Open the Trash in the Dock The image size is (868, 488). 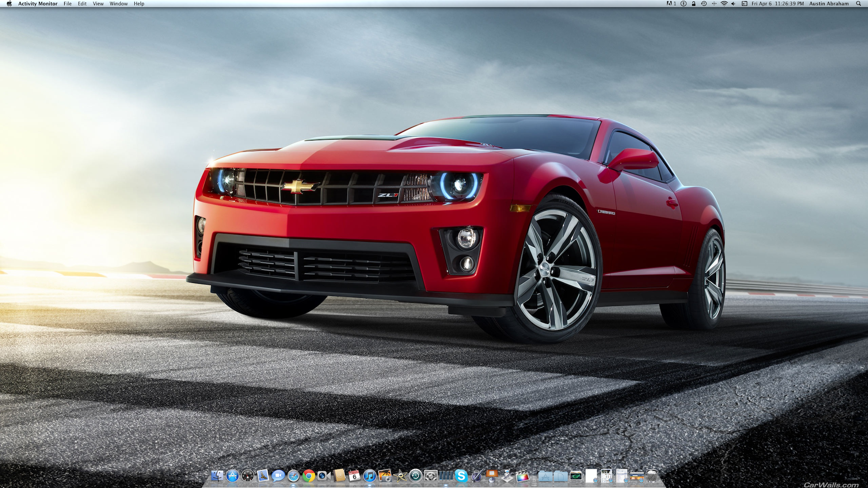[x=652, y=475]
